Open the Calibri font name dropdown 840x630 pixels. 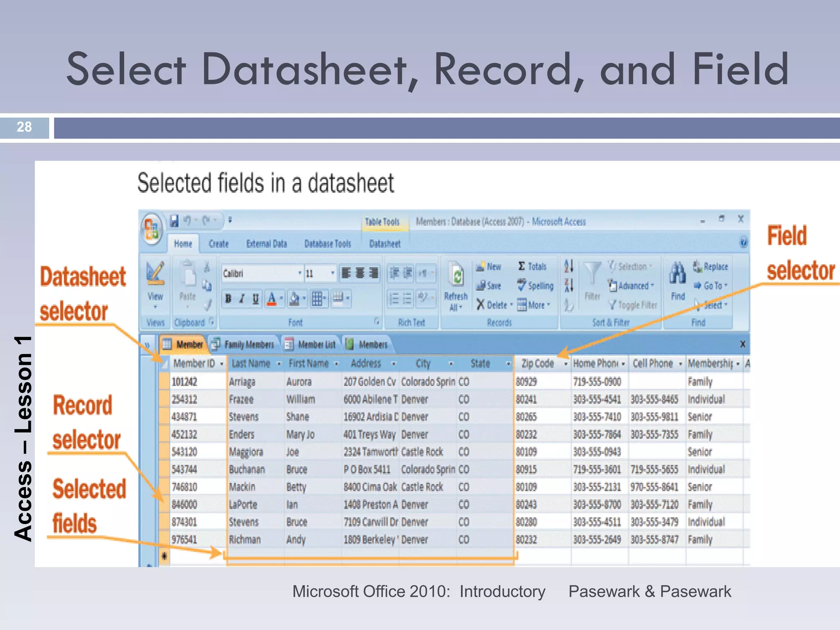pyautogui.click(x=300, y=273)
